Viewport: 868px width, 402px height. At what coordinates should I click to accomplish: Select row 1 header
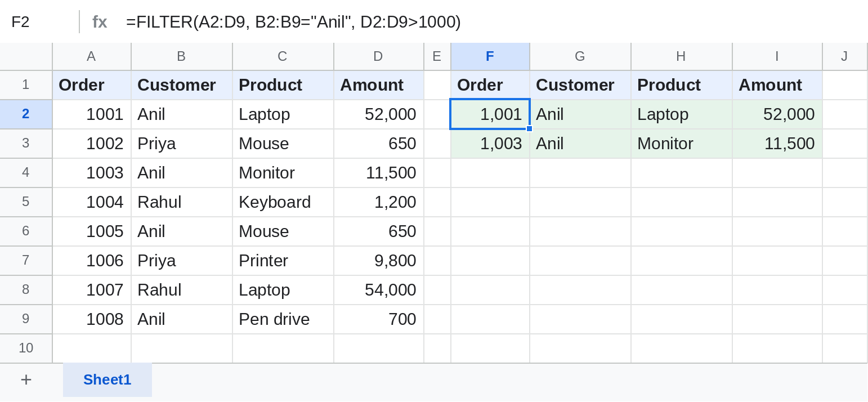click(x=26, y=85)
